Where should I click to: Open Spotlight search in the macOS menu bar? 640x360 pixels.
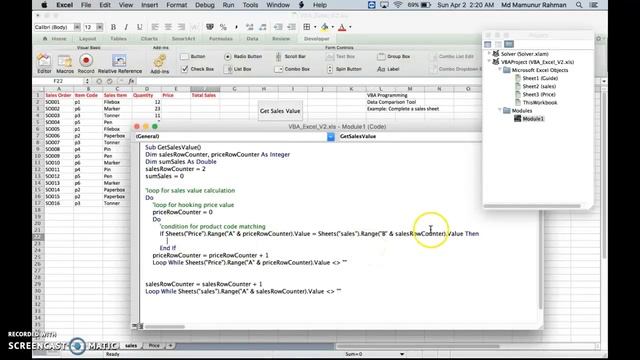(579, 5)
